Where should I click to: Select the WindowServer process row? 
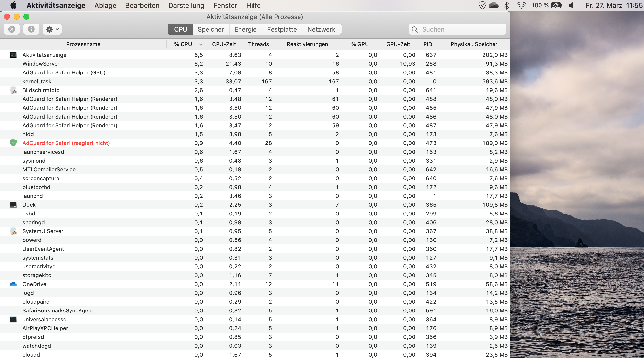click(x=255, y=64)
